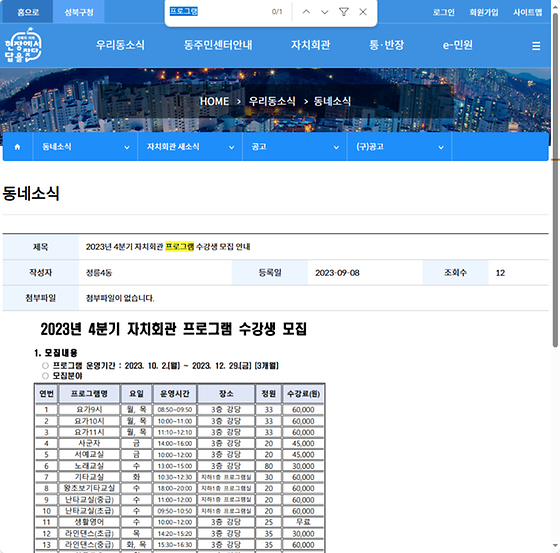Click the 사군자 program cell
The image size is (560, 553).
pyautogui.click(x=89, y=443)
